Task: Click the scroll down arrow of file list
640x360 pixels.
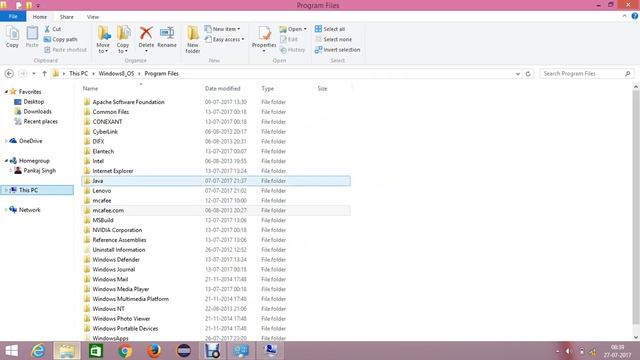Action: tap(636, 338)
